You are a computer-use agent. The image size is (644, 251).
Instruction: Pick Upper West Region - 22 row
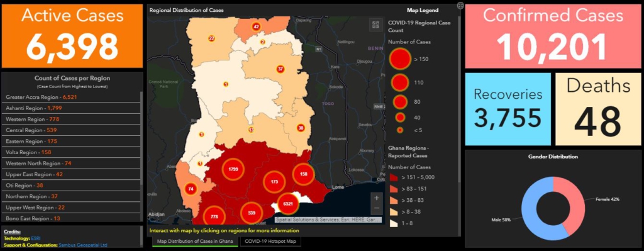point(71,208)
